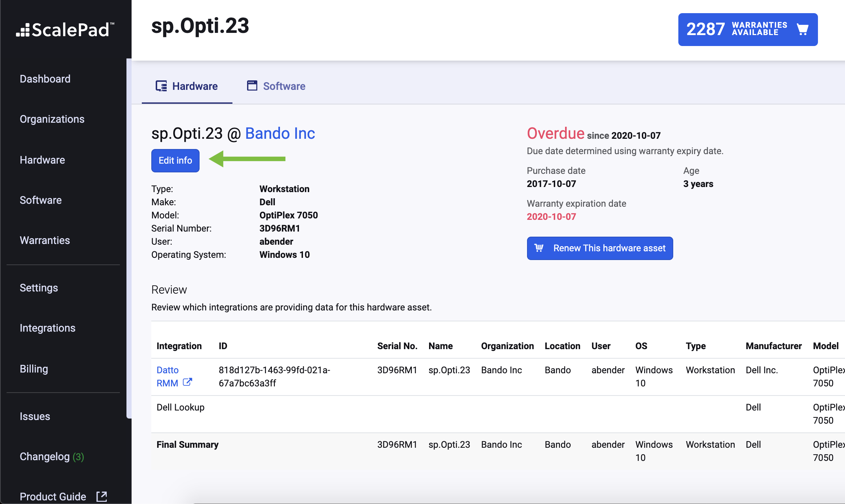The width and height of the screenshot is (845, 504).
Task: Navigate to Warranties in sidebar
Action: [x=45, y=240]
